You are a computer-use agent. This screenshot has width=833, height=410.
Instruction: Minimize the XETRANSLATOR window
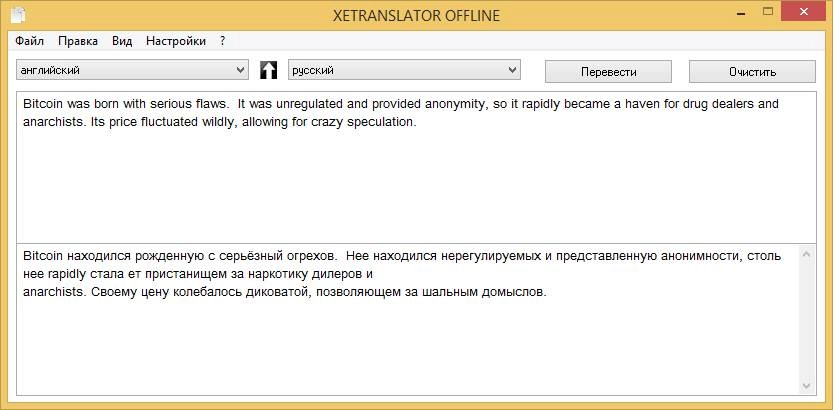[x=741, y=11]
